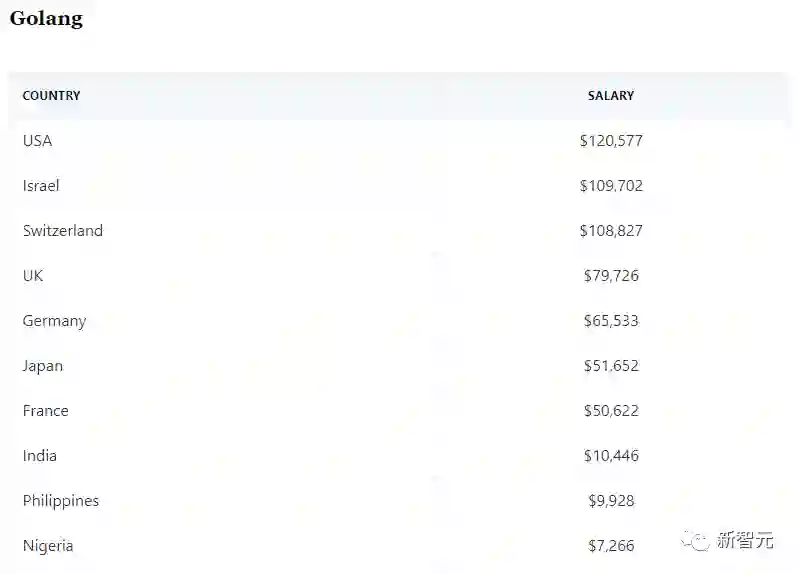Click the $10,446 salary figure

[x=611, y=456]
